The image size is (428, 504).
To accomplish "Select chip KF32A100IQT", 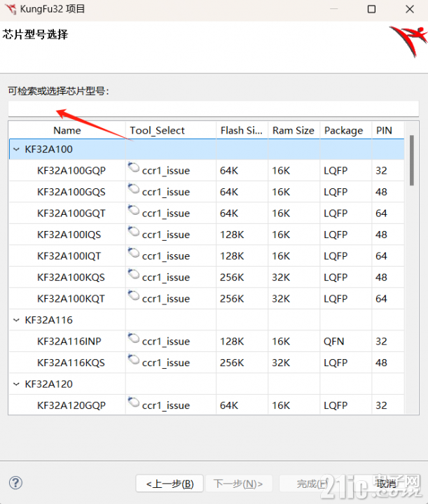I will tap(69, 256).
